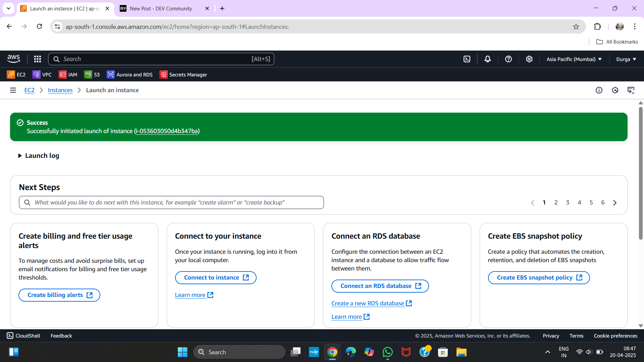Open CloudShell from the footer
The height and width of the screenshot is (362, 644).
click(23, 336)
